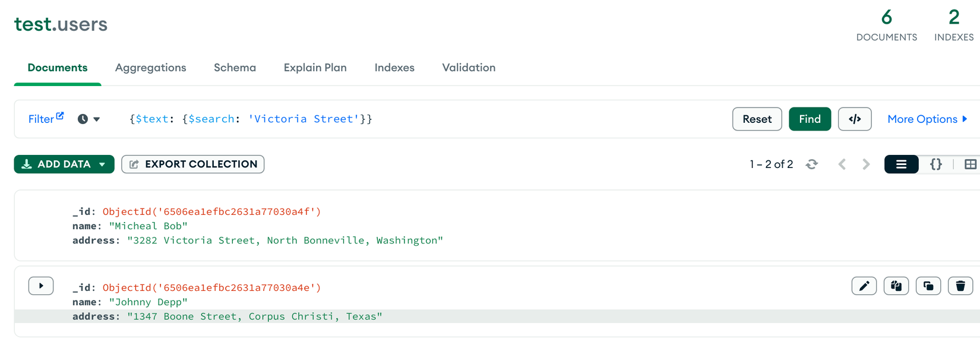Switch to the JSON braces view
The height and width of the screenshot is (355, 980).
click(935, 164)
